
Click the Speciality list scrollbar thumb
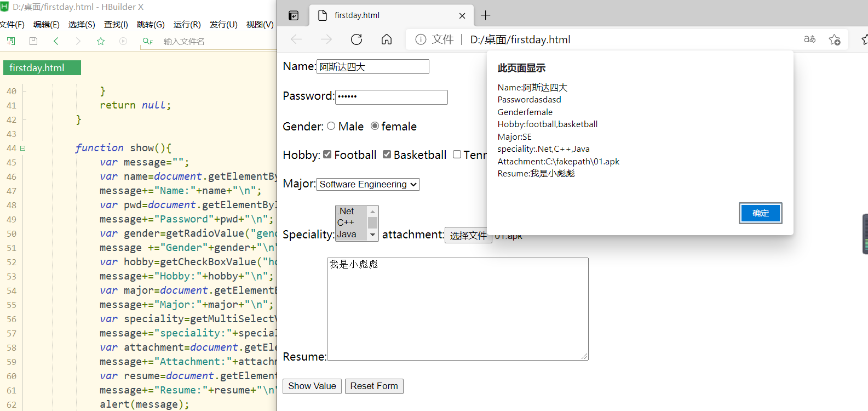coord(372,222)
